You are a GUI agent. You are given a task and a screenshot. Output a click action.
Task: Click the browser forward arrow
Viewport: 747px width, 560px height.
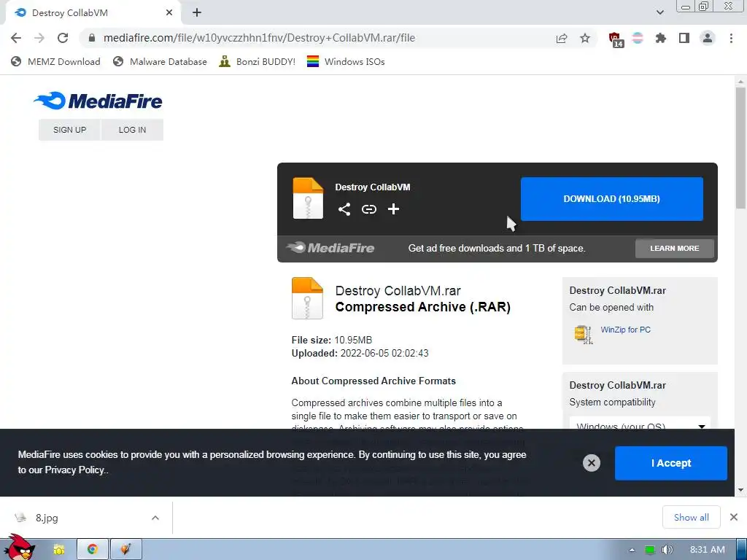[x=39, y=38]
